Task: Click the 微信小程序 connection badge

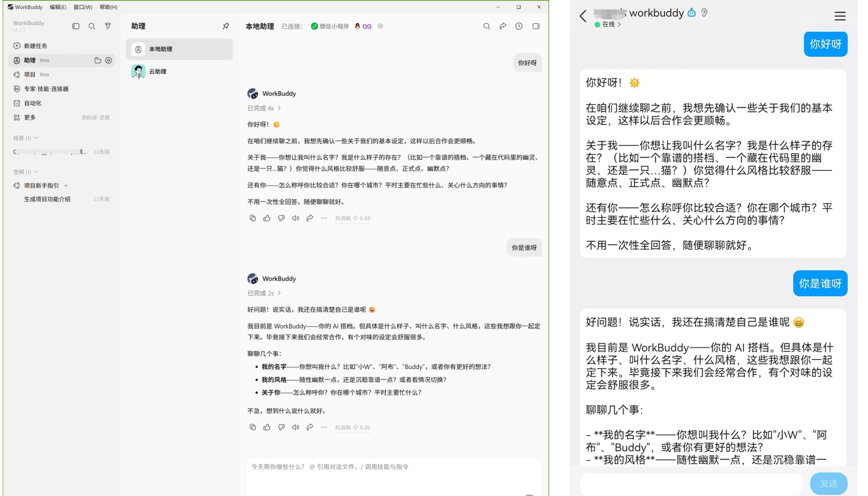Action: coord(330,26)
